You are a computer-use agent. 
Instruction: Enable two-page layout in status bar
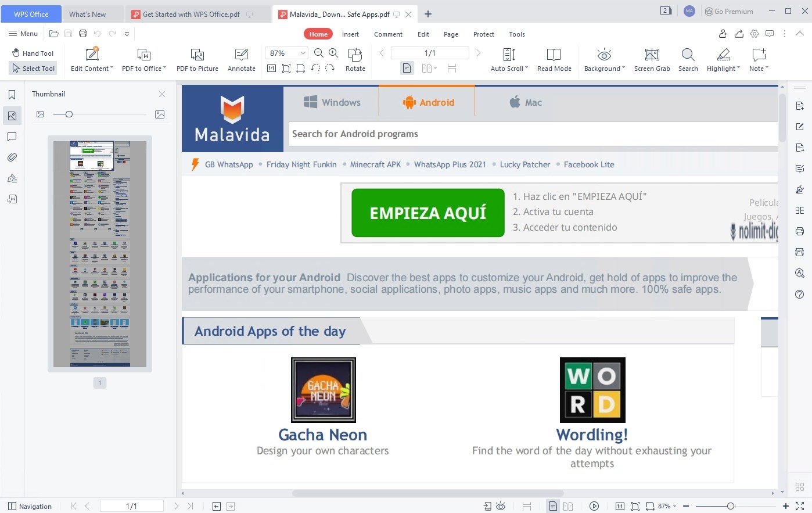click(568, 506)
